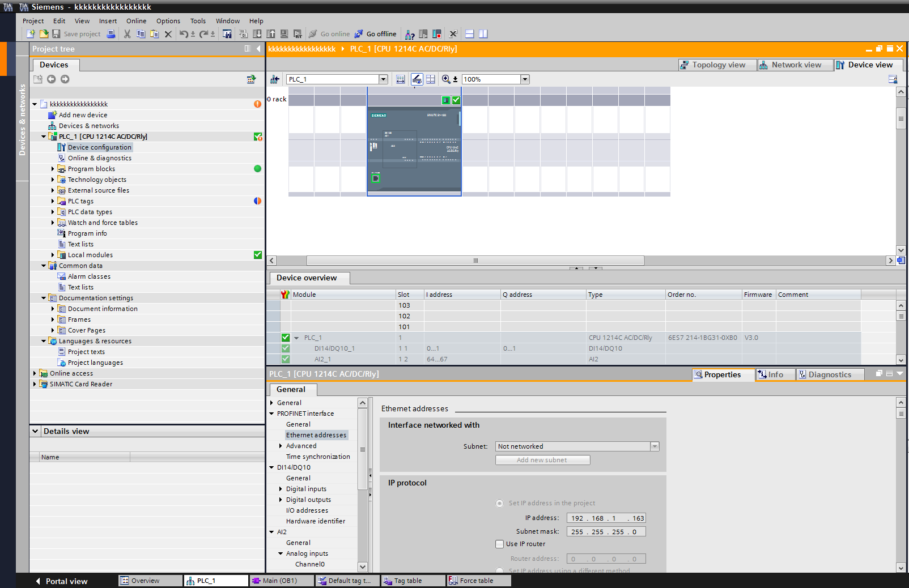Expand the PLC tags folder
The width and height of the screenshot is (909, 588).
[53, 201]
